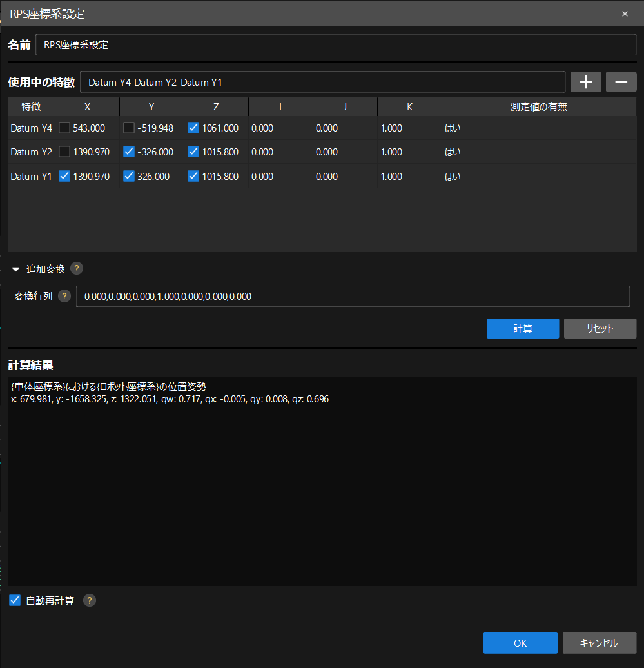
Task: Click Datum Y1 Z value 1015.800
Action: [220, 176]
